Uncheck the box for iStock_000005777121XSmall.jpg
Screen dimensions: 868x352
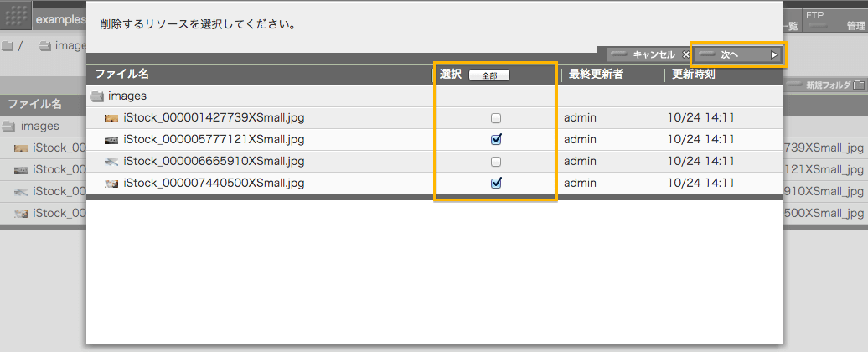(496, 139)
